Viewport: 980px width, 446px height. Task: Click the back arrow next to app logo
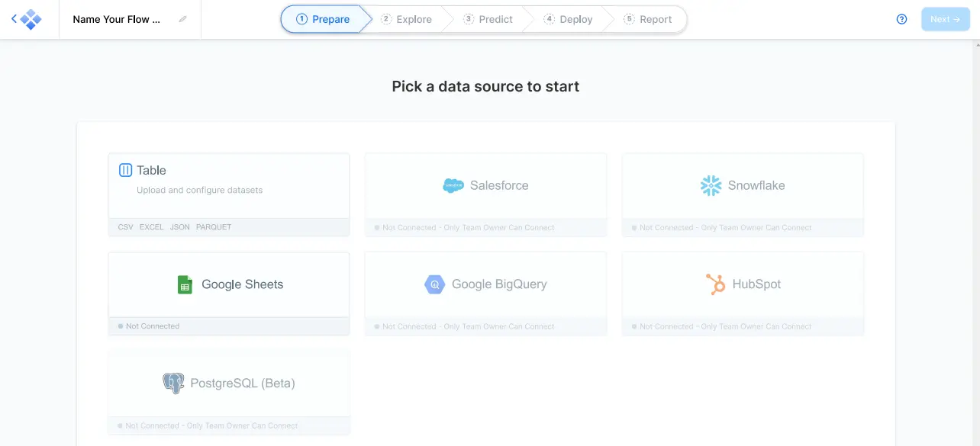(x=14, y=19)
